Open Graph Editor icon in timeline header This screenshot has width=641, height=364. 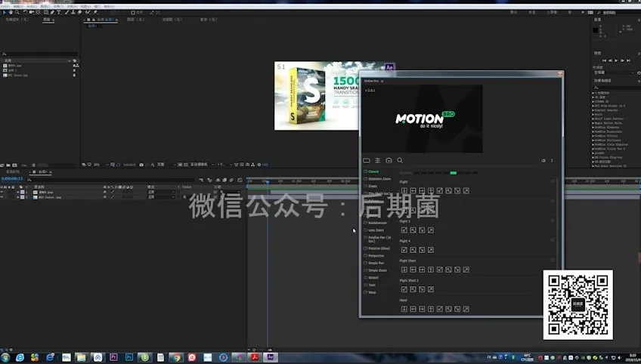tap(240, 180)
